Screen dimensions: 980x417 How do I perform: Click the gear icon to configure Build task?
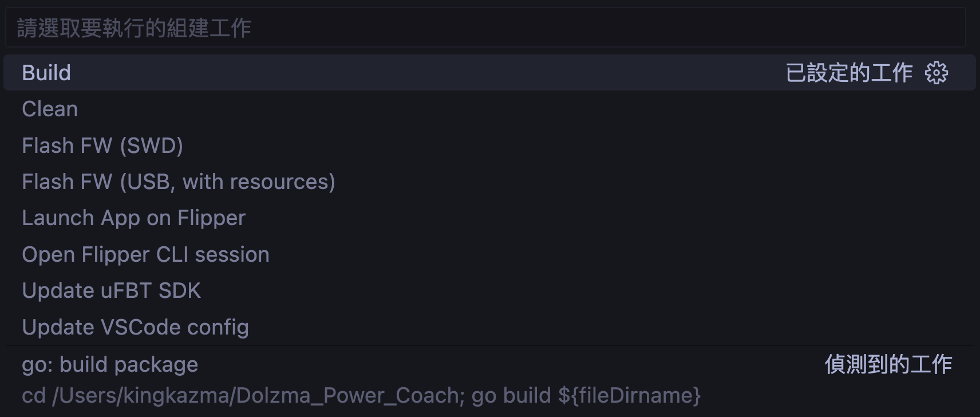(x=937, y=72)
